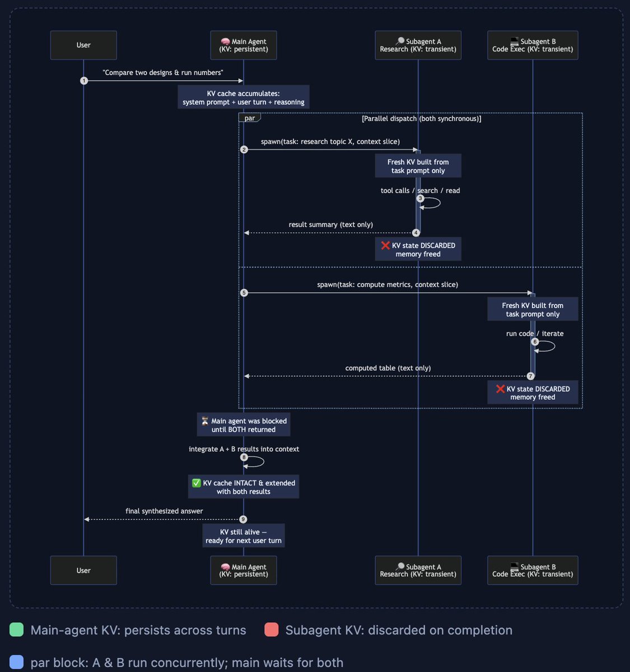630x672 pixels.
Task: Click the 'KV cache accumulates' note
Action: (244, 97)
